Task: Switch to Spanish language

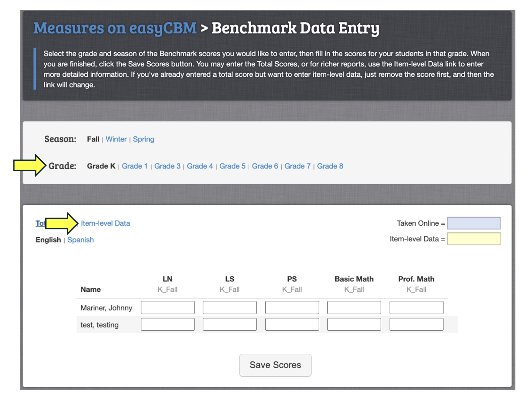Action: point(80,240)
